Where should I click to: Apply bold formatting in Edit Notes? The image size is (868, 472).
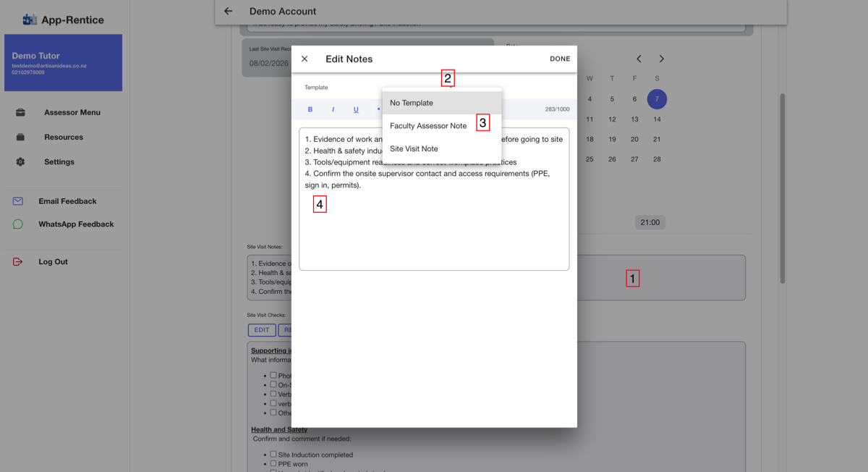click(x=310, y=109)
